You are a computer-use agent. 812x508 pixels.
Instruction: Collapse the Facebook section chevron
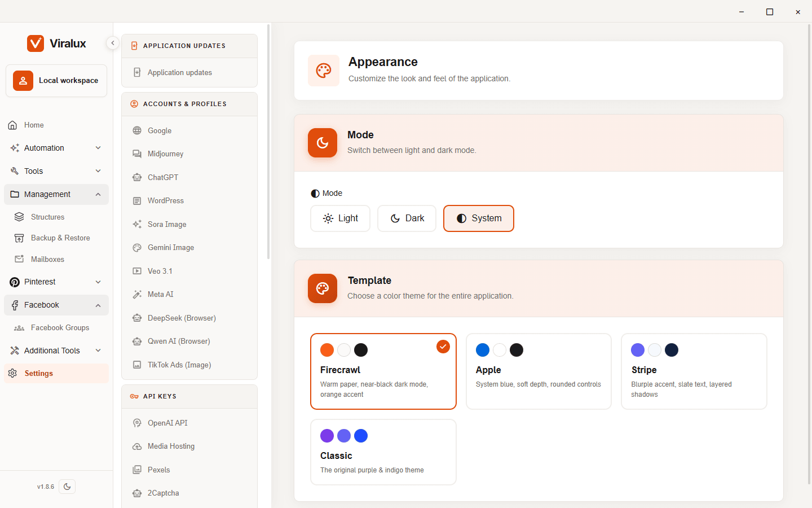(x=98, y=305)
